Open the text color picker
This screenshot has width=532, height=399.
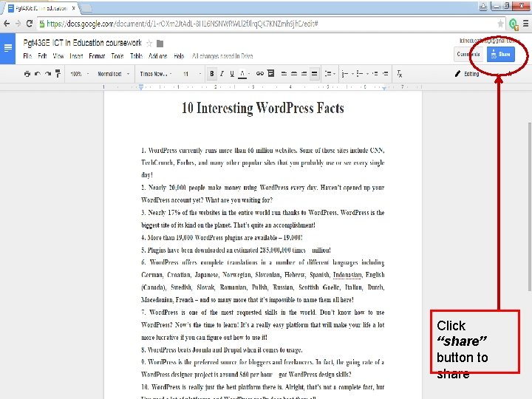click(244, 74)
